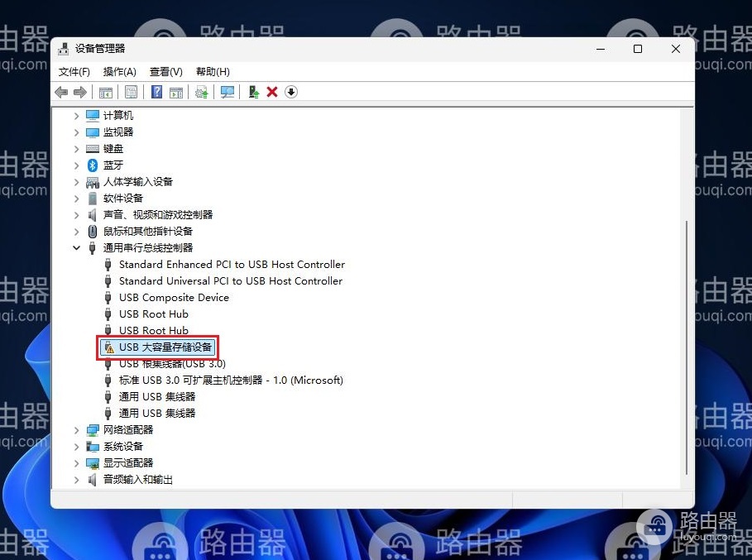Open the 操作(A) menu
Screen dimensions: 752x560
click(x=119, y=72)
